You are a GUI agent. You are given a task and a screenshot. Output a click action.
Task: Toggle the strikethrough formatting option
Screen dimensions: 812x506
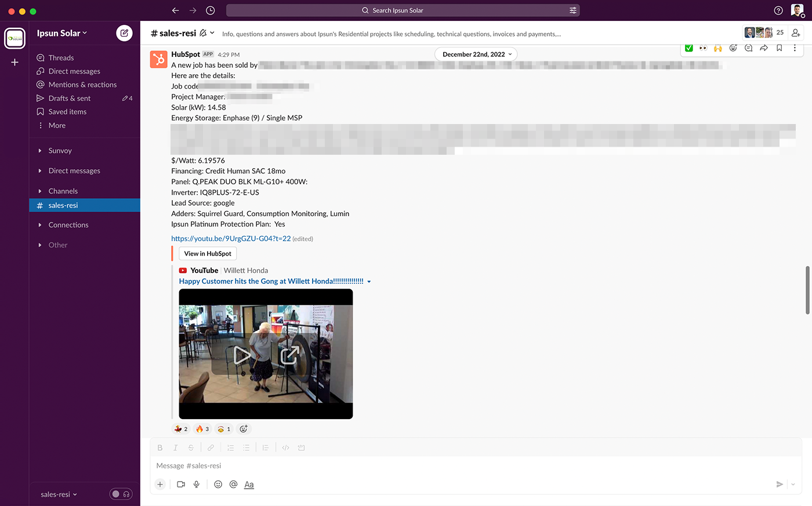point(191,447)
